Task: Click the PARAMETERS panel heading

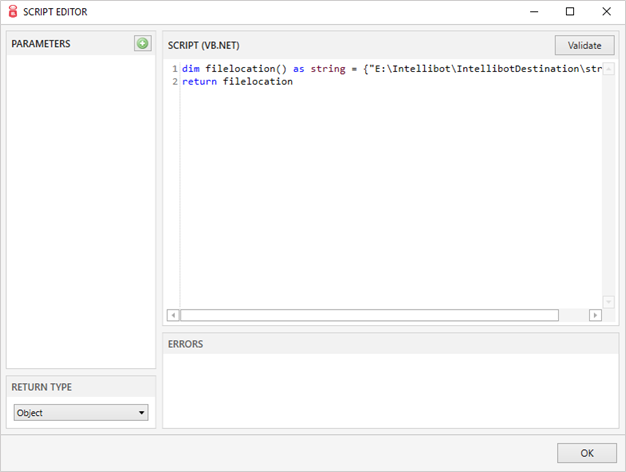Action: coord(41,44)
